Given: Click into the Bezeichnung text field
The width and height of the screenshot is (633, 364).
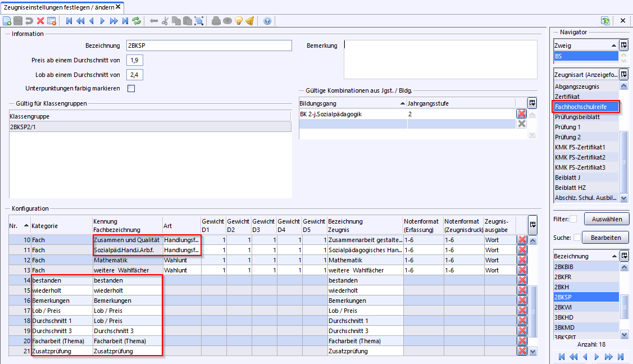Looking at the screenshot, I should point(209,46).
